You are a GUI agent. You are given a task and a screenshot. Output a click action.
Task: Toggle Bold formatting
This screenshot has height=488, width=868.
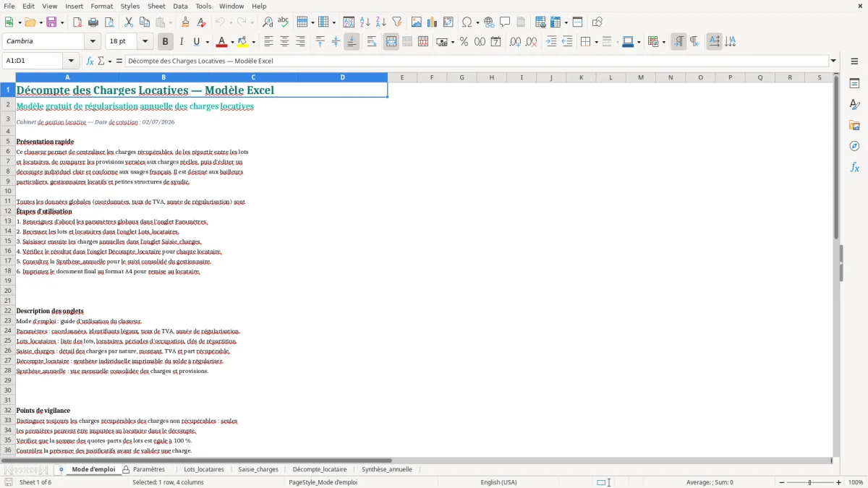pos(165,42)
